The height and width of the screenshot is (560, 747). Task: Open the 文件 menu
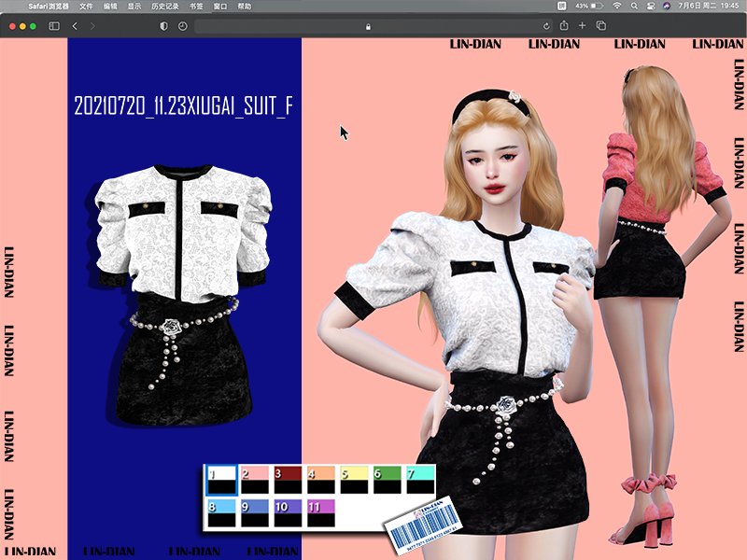86,7
